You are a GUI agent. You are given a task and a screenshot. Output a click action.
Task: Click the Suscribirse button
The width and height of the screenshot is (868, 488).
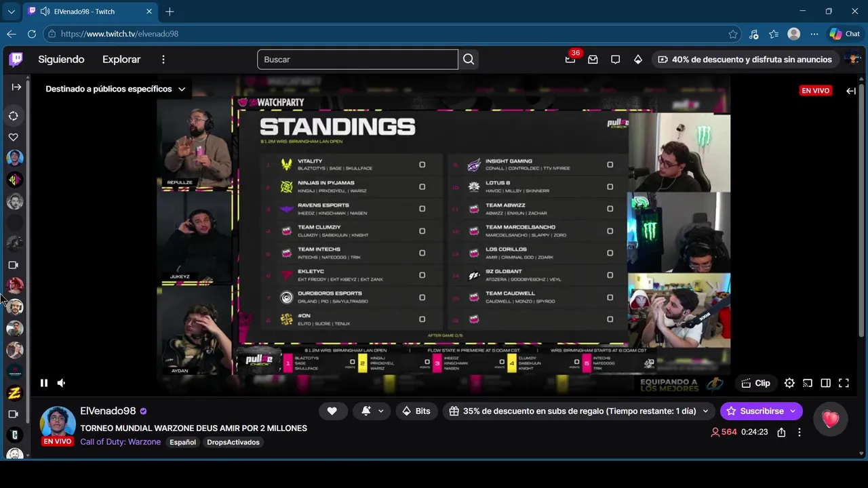click(x=761, y=411)
